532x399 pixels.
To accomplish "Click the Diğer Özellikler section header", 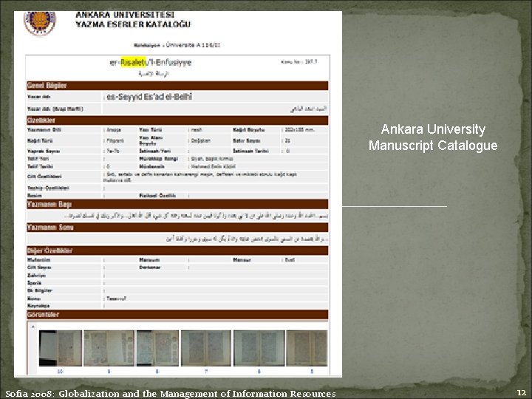I will click(177, 250).
